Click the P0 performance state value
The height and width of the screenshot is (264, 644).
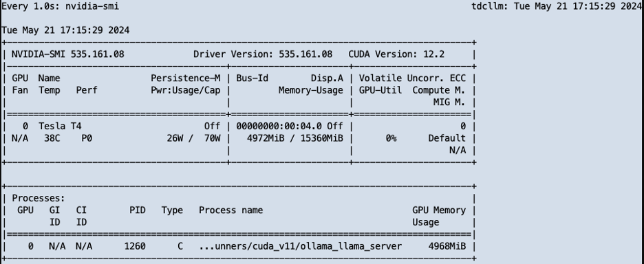coord(87,138)
